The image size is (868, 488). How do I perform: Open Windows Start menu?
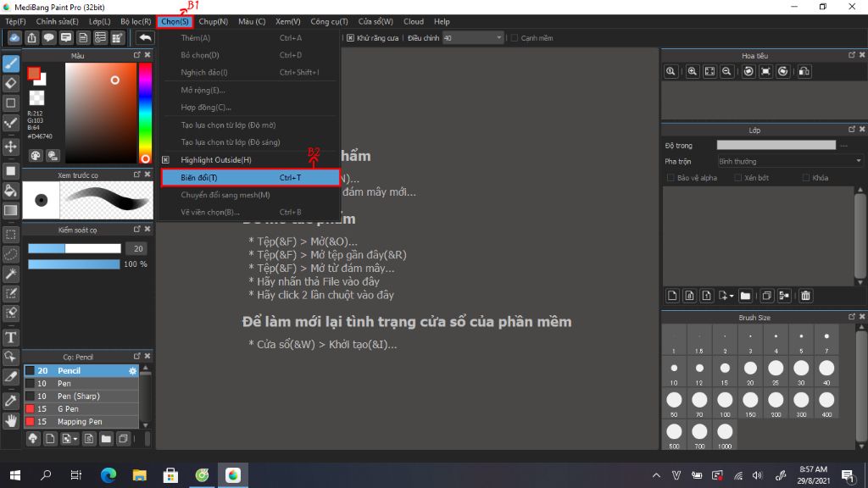(15, 475)
